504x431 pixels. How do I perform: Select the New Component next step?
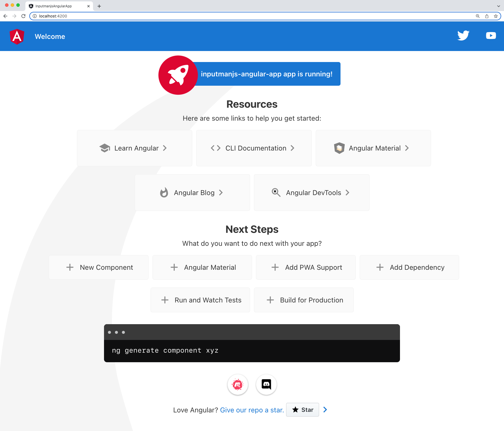(x=99, y=267)
